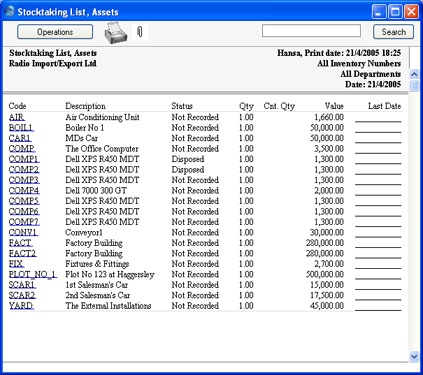Click the value 45,000.00
The width and height of the screenshot is (423, 375).
tap(327, 306)
